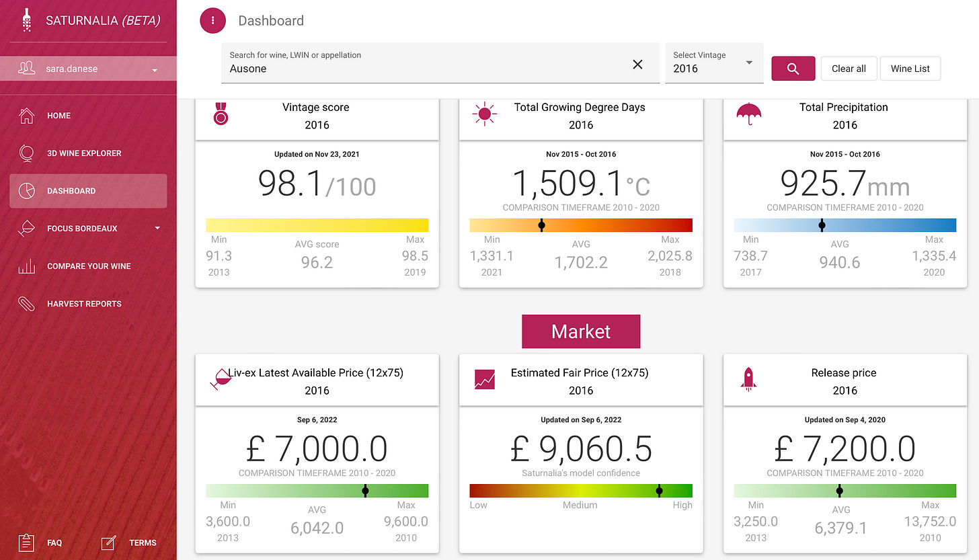
Task: Click the Release price rocket icon
Action: click(748, 379)
